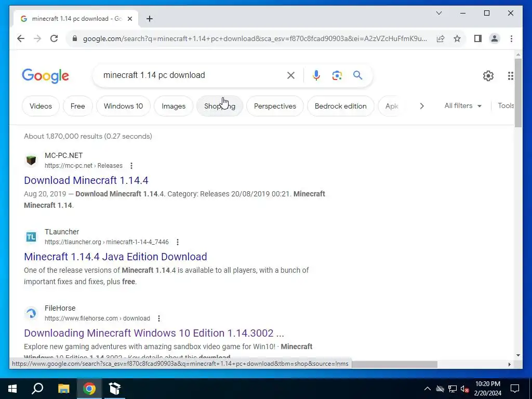Select the Free filter chip
The image size is (532, 399).
(78, 106)
